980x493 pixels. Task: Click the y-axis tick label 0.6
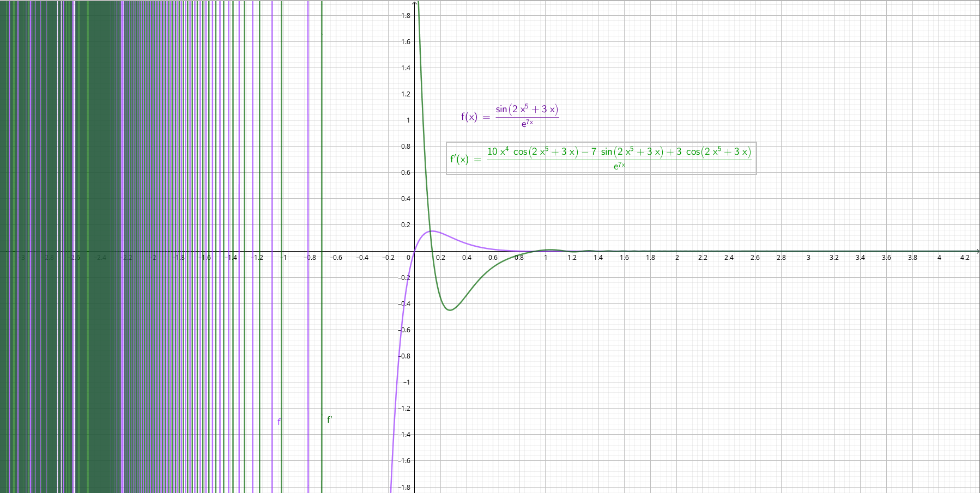tap(406, 173)
